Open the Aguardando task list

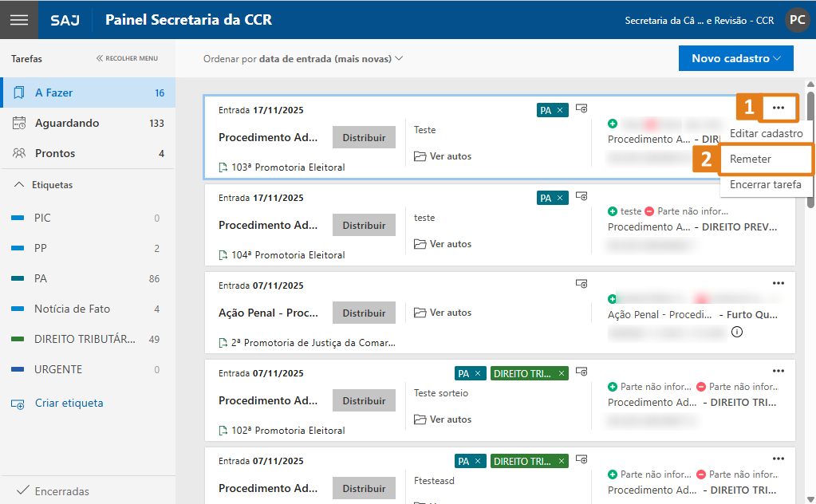click(x=67, y=123)
